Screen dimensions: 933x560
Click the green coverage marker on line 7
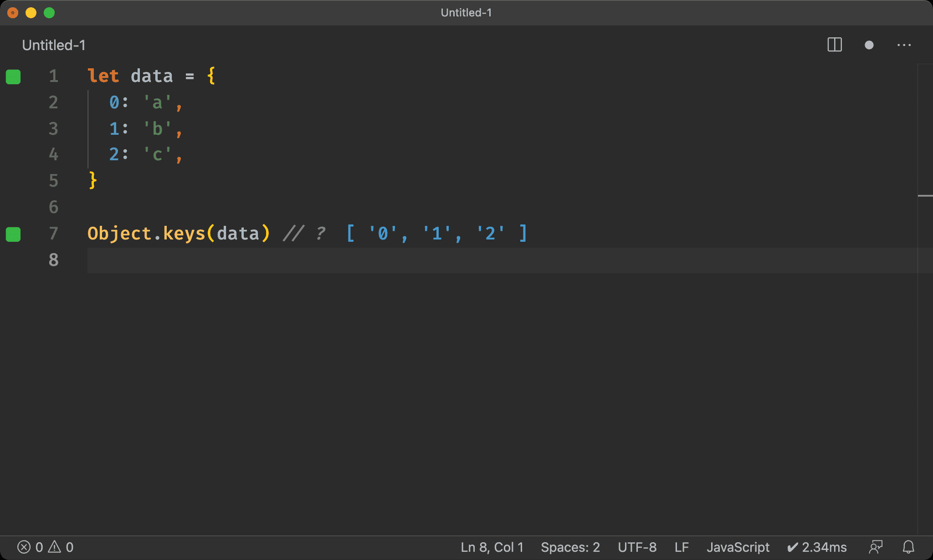pos(13,234)
